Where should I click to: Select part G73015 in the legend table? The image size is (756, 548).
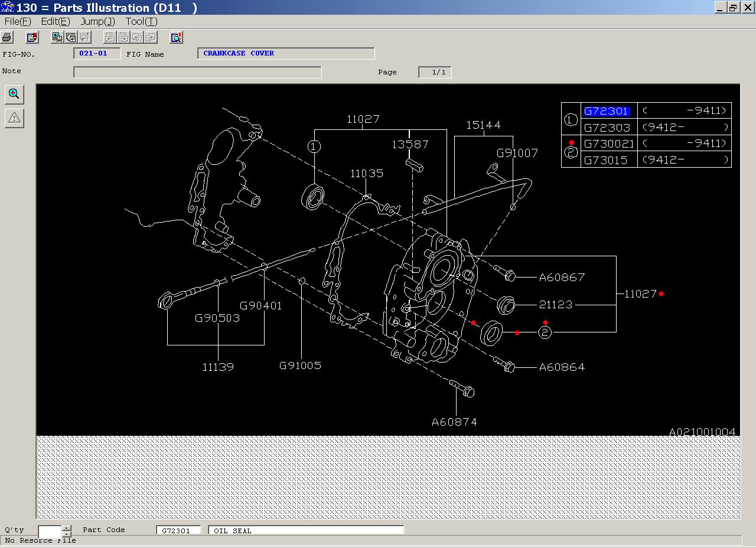pyautogui.click(x=605, y=159)
